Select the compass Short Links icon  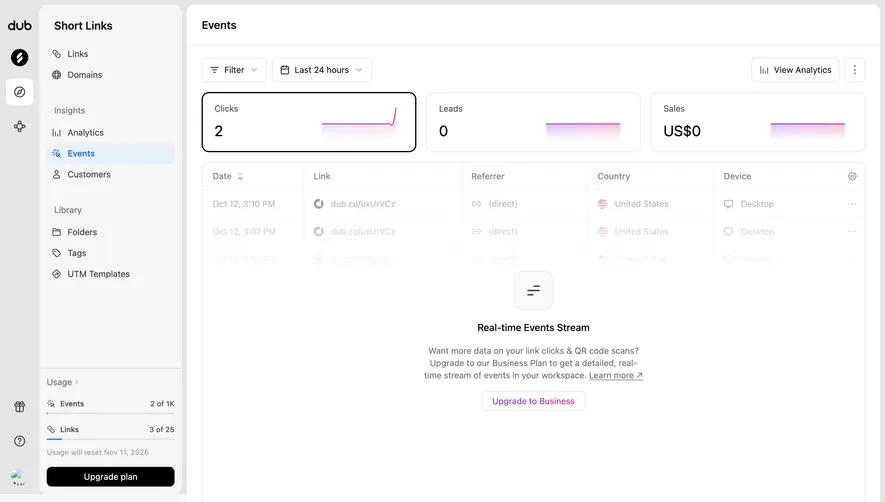tap(19, 92)
